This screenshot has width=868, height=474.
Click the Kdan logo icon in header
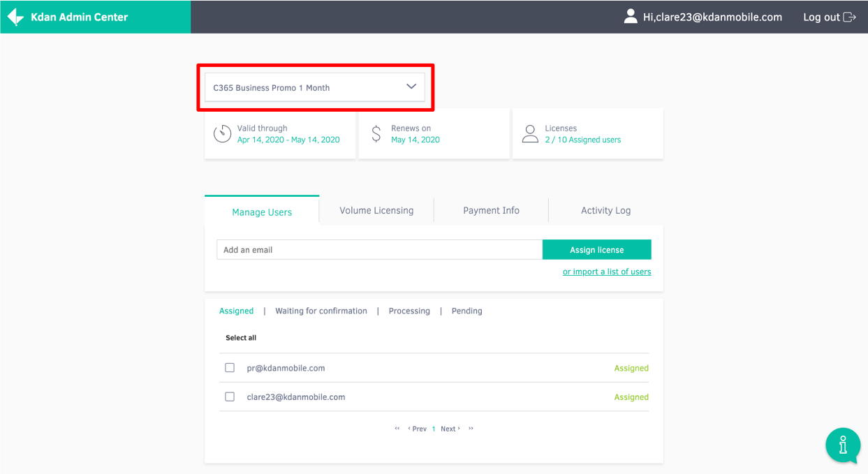pyautogui.click(x=15, y=17)
